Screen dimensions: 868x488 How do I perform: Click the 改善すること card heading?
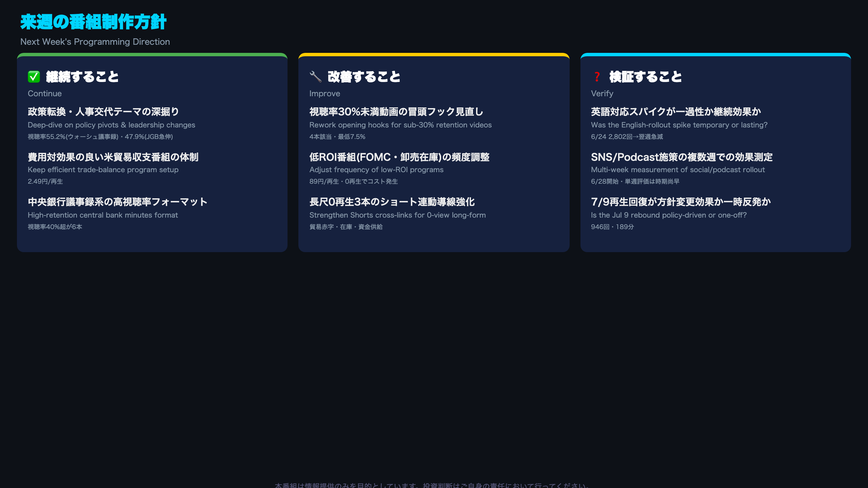pyautogui.click(x=364, y=77)
